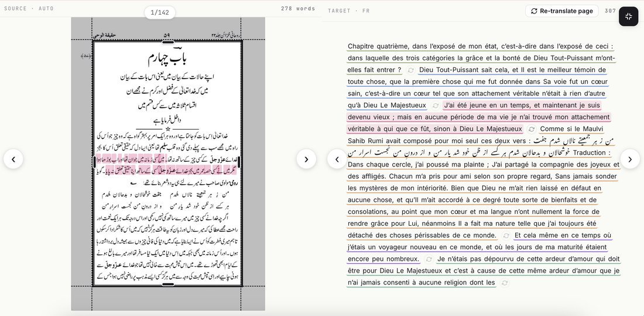This screenshot has width=644, height=316.
Task: Click the TARGET · FR language label
Action: (349, 11)
